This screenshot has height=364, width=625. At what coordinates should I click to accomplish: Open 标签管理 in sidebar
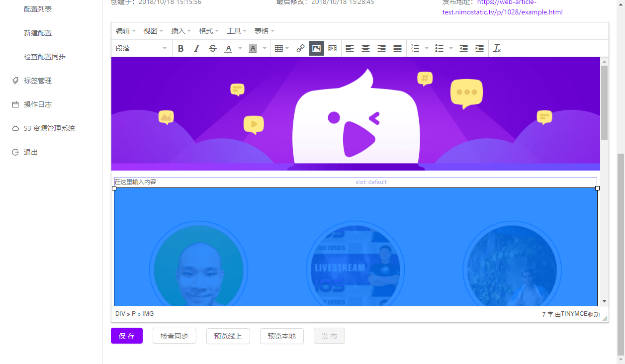click(38, 81)
